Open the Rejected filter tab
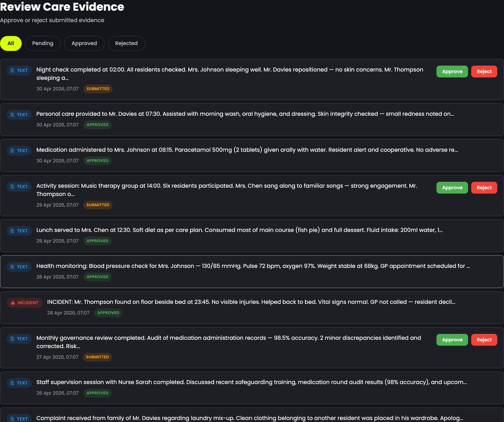The height and width of the screenshot is (422, 504). point(126,43)
